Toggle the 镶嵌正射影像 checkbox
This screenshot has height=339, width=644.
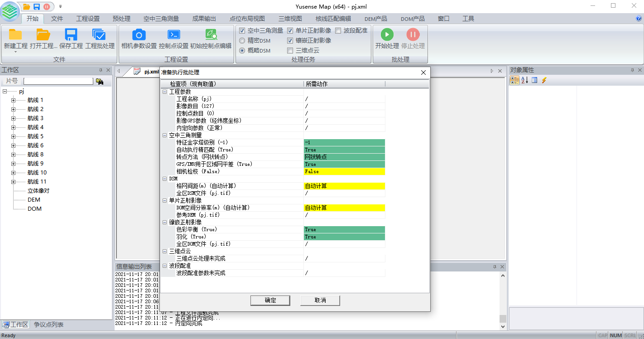click(x=290, y=40)
